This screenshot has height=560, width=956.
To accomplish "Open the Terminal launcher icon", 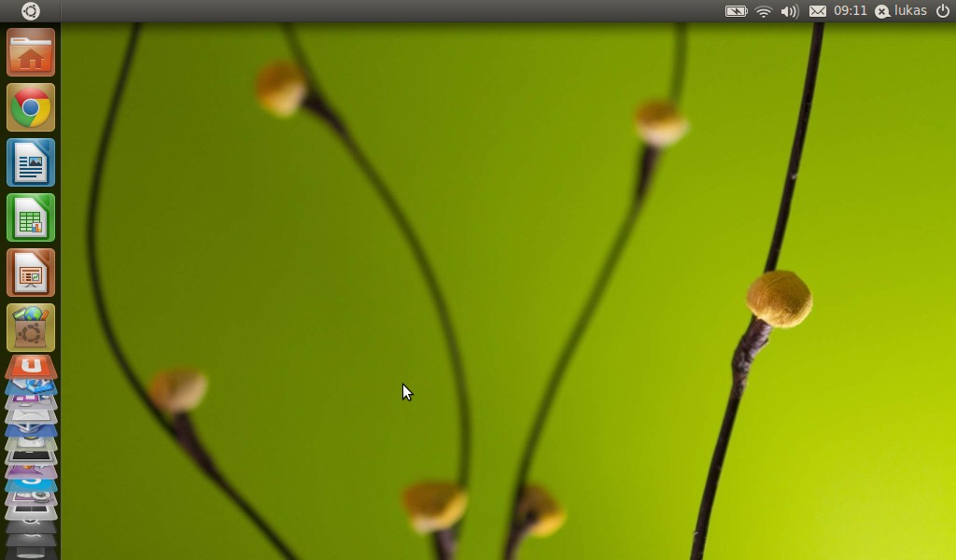I will point(31,457).
